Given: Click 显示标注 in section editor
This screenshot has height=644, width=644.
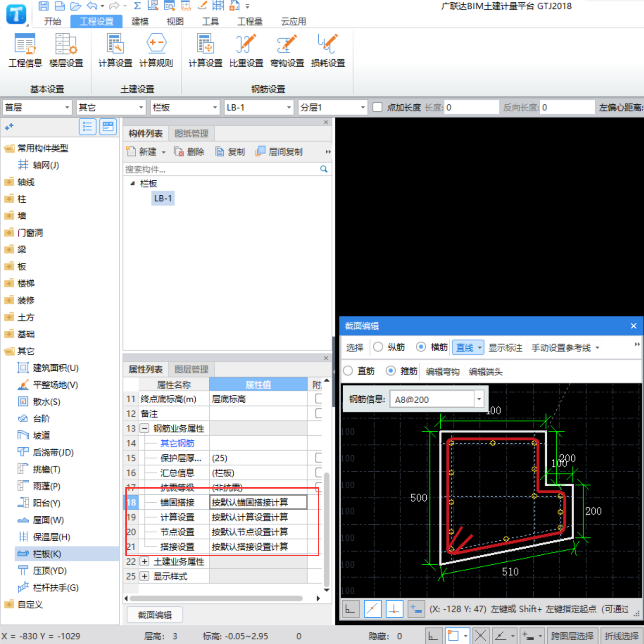Looking at the screenshot, I should pos(506,348).
